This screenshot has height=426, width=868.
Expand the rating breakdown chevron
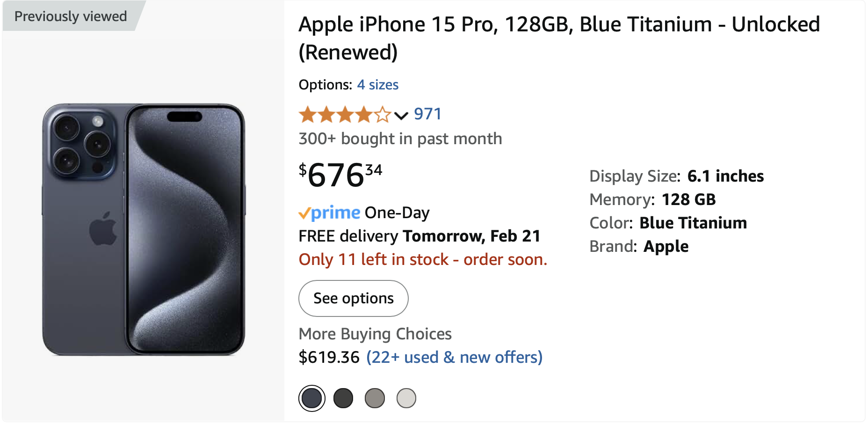401,115
